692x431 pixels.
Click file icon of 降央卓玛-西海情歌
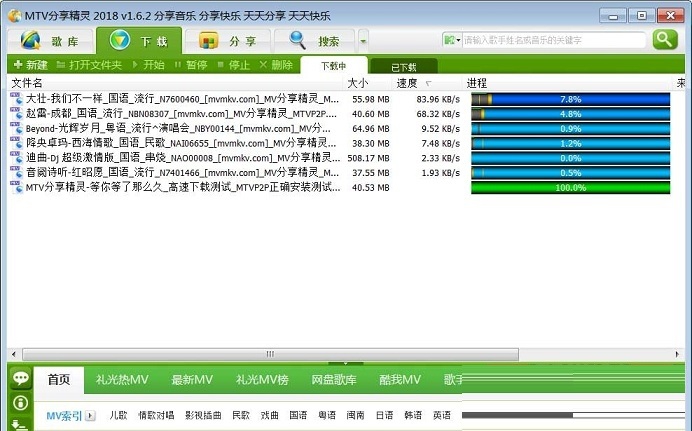click(x=16, y=143)
